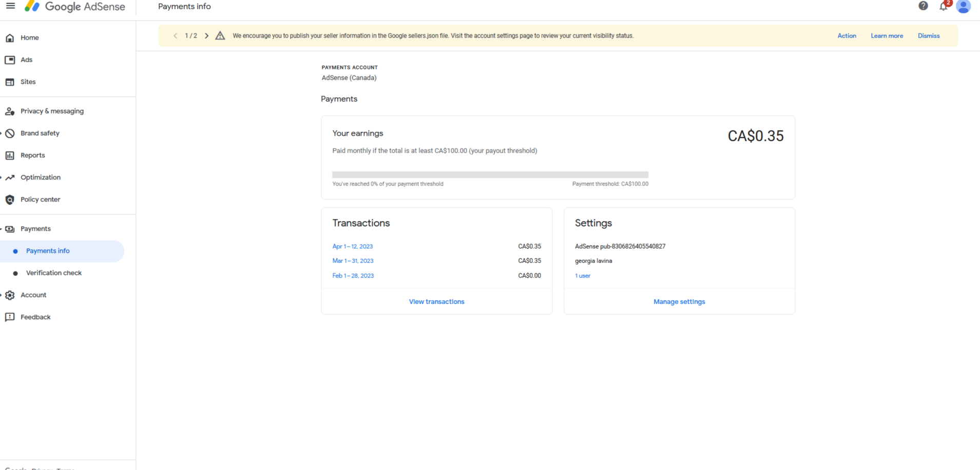This screenshot has width=980, height=470.
Task: Click the Your earnings heading
Action: [x=358, y=134]
